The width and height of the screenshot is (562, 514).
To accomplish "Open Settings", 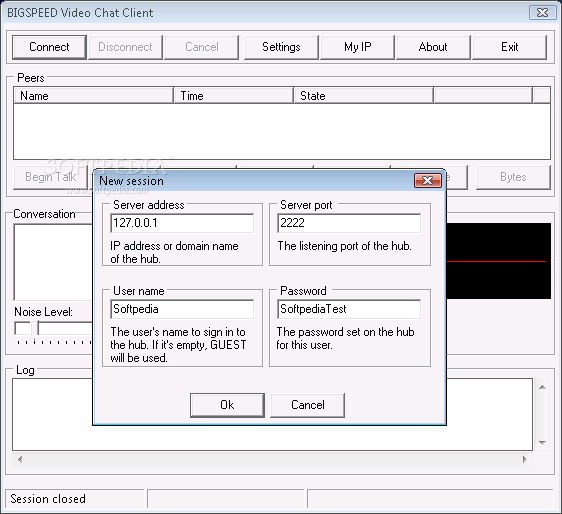I will point(281,47).
